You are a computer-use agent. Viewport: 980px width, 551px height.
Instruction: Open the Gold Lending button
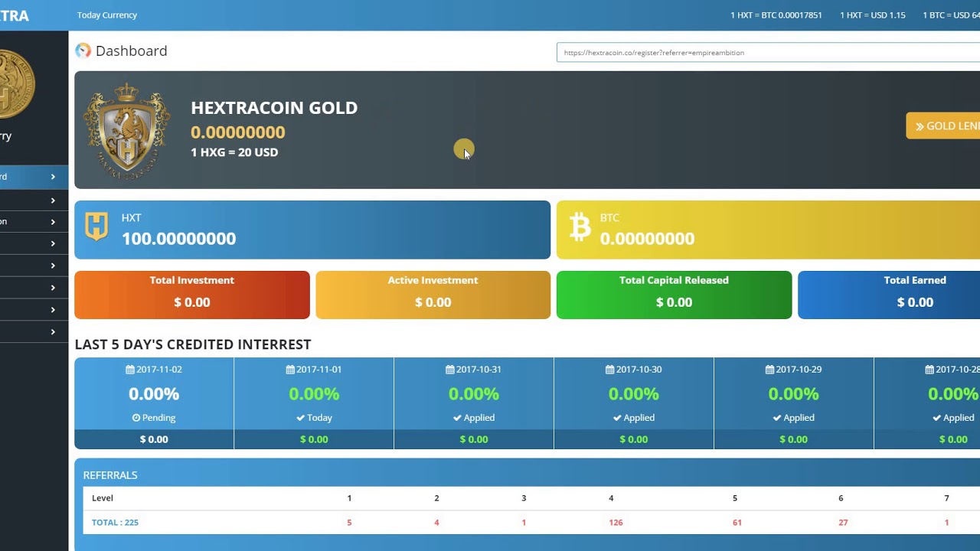943,126
